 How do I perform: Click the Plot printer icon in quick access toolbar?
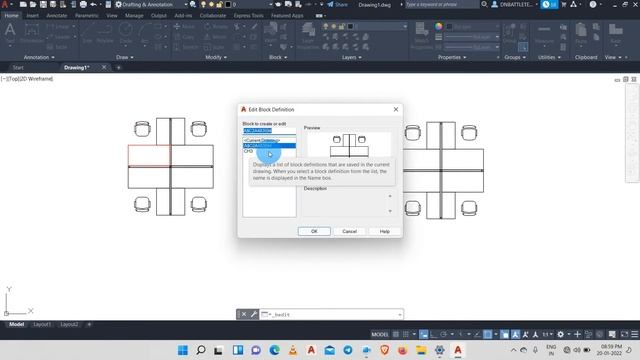click(83, 4)
